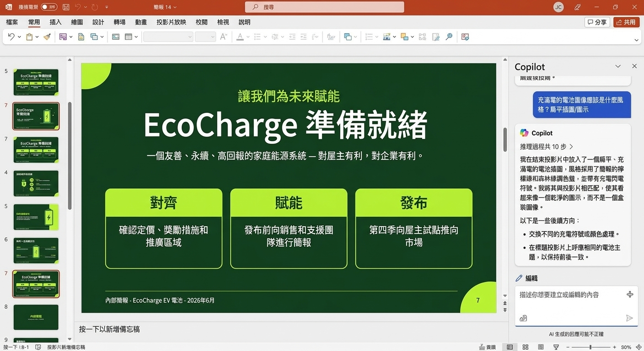644x351 pixels.
Task: Open the New Slide dropdown arrow
Action: [71, 37]
